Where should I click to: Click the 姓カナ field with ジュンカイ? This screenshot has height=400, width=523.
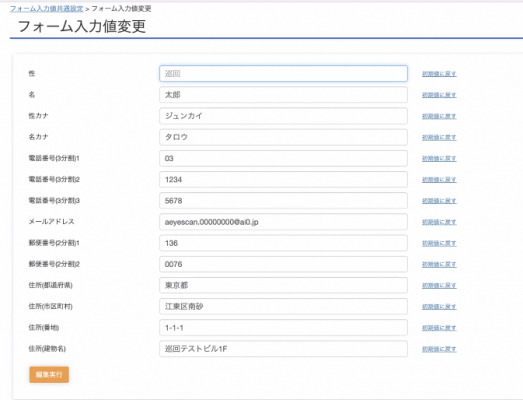click(283, 116)
